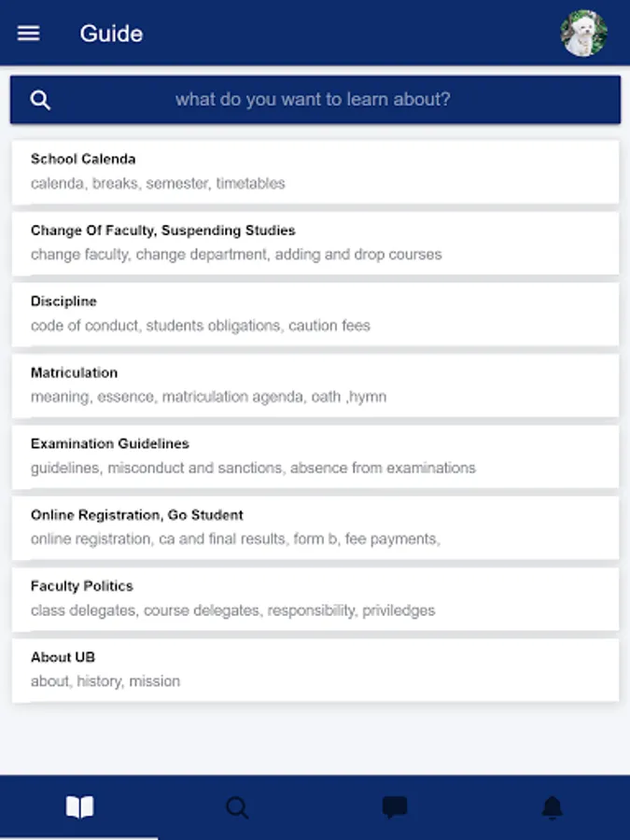
Task: Click 'calenda, breaks, semester, timetables' subtitle
Action: [158, 184]
